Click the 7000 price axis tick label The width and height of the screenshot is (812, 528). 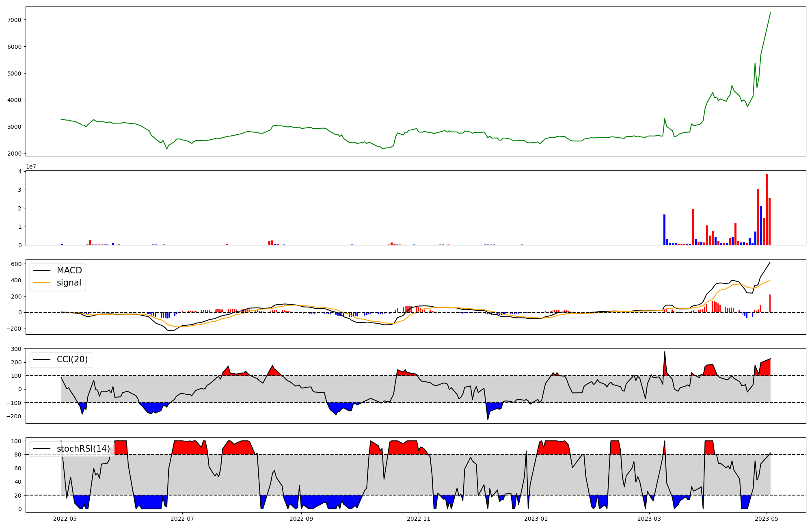point(15,20)
